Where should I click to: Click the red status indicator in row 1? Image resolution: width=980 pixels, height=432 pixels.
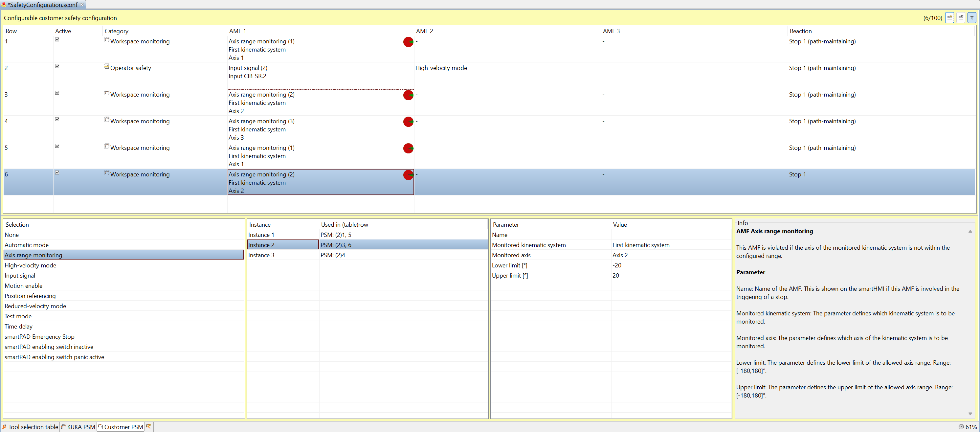coord(408,42)
